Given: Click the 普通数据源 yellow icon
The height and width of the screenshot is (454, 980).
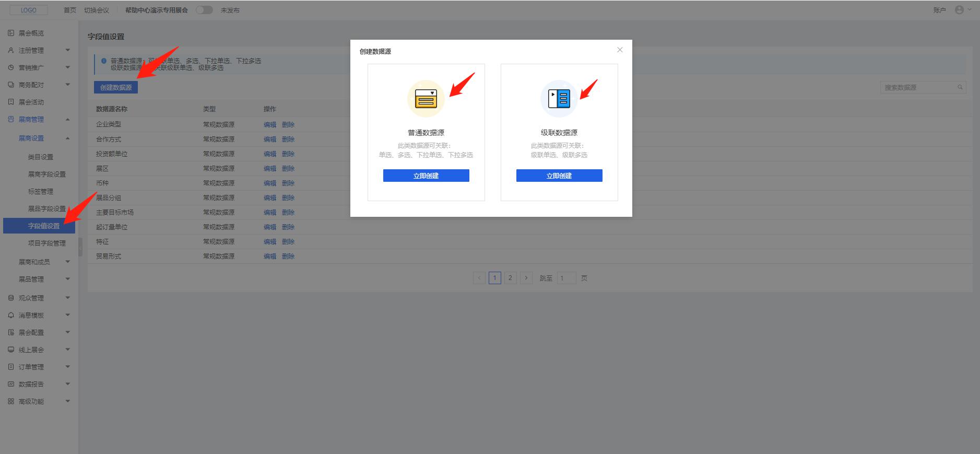Looking at the screenshot, I should [x=426, y=99].
